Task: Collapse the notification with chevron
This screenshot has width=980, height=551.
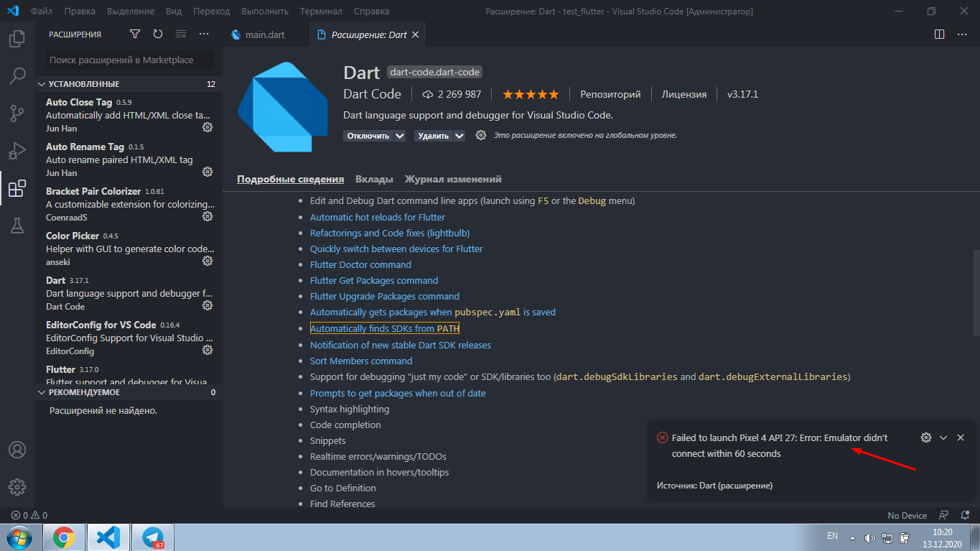Action: point(943,437)
